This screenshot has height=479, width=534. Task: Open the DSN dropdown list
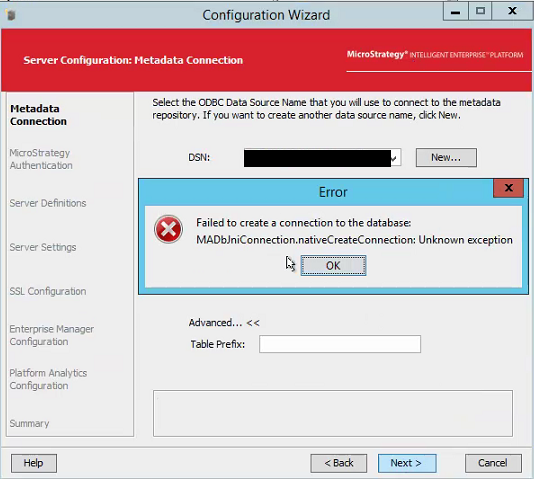point(395,158)
